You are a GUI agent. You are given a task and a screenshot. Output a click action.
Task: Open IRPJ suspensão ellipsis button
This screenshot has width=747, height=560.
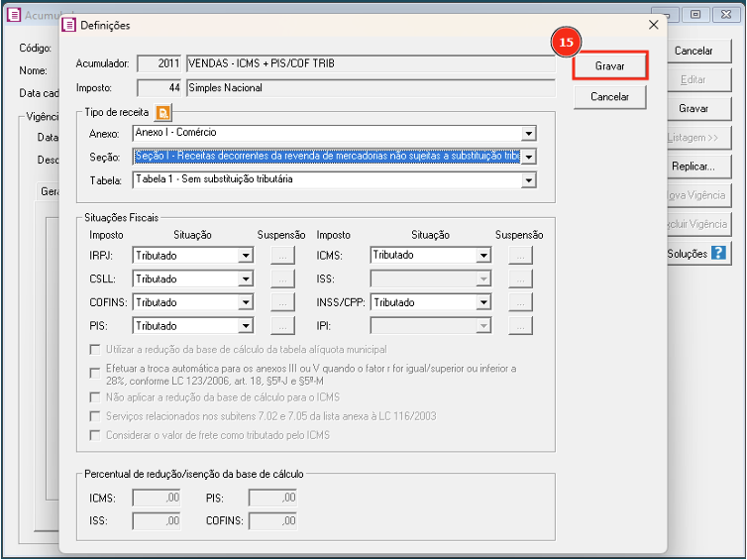[282, 256]
